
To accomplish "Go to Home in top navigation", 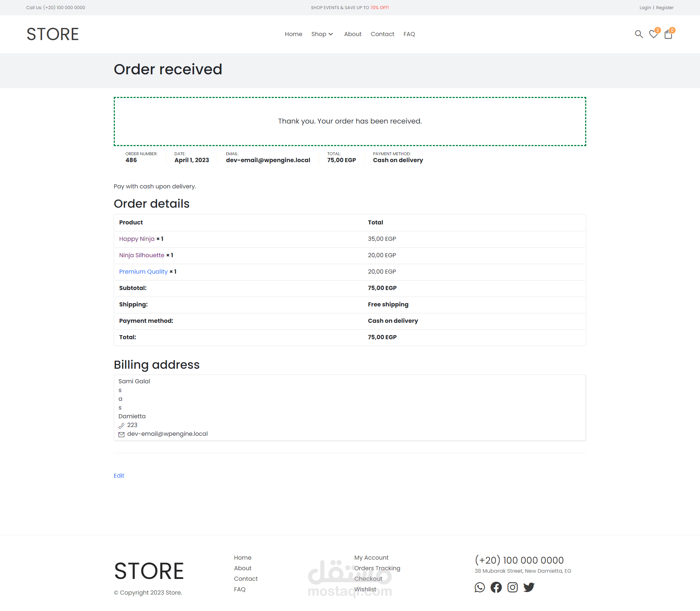I will click(x=293, y=34).
